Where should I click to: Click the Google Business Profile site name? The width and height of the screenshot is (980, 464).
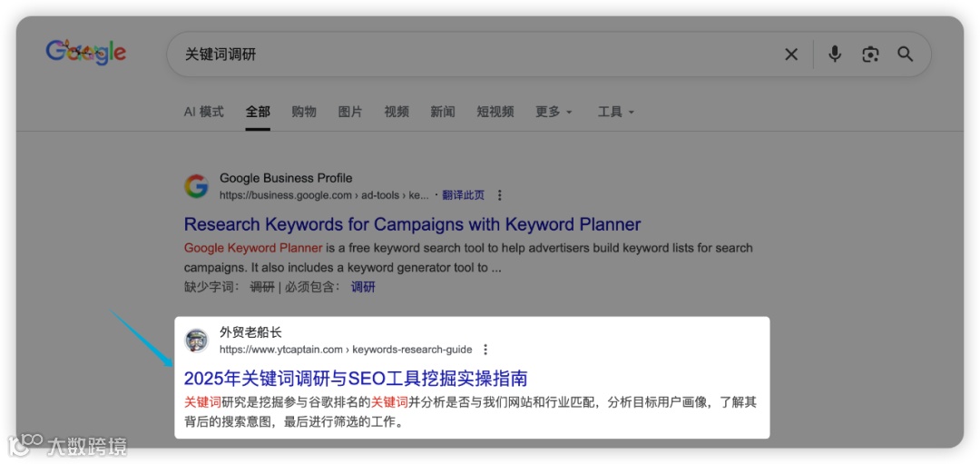point(286,178)
